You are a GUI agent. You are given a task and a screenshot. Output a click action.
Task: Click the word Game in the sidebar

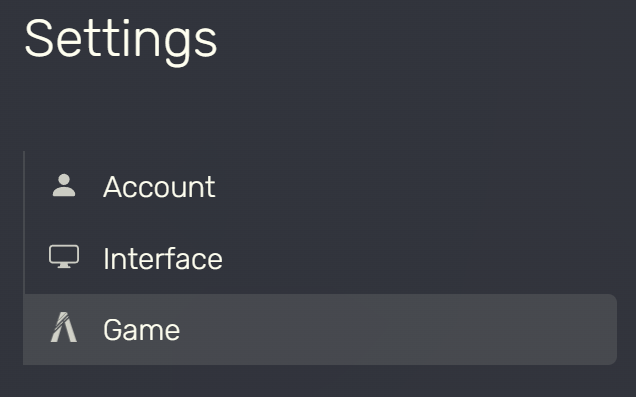coord(142,330)
